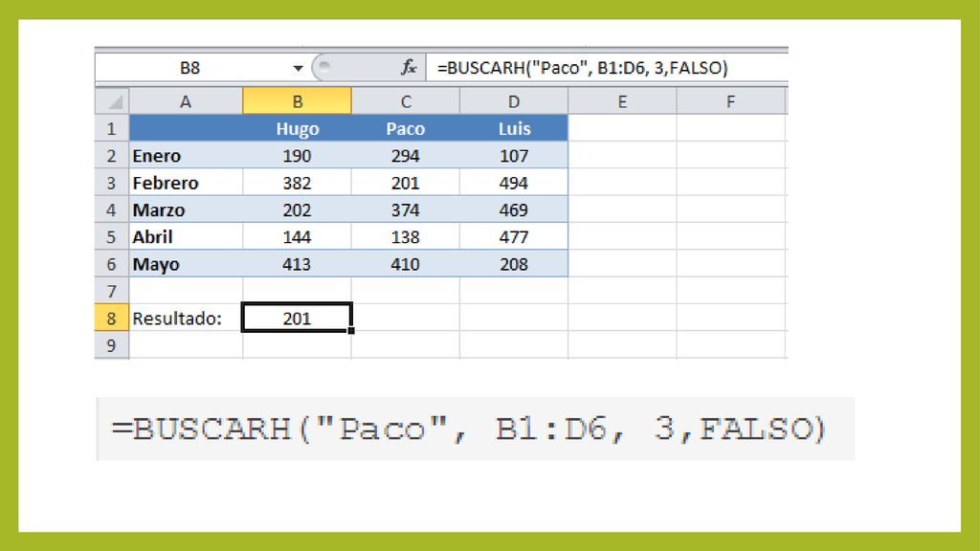Open the Name Box dropdown arrow
980x551 pixels.
299,68
